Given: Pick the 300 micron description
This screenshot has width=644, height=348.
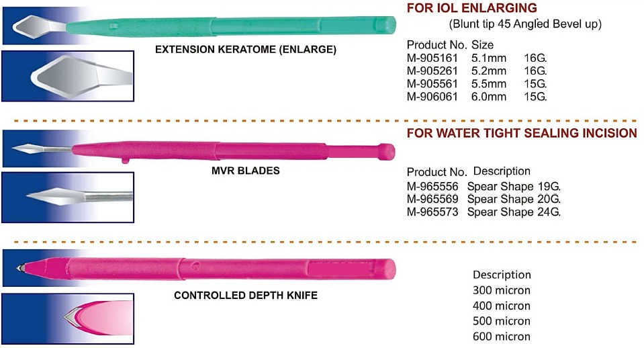Looking at the screenshot, I should tap(501, 290).
